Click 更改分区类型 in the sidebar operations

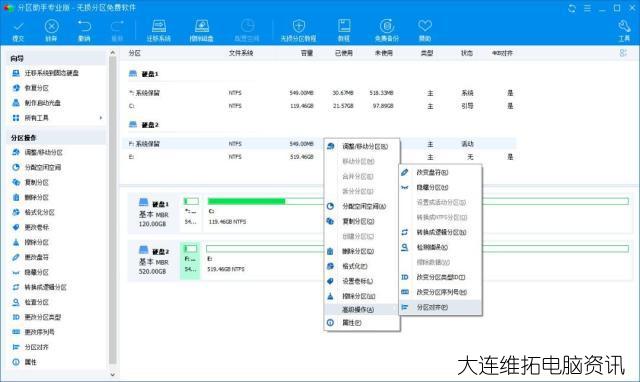tap(43, 317)
